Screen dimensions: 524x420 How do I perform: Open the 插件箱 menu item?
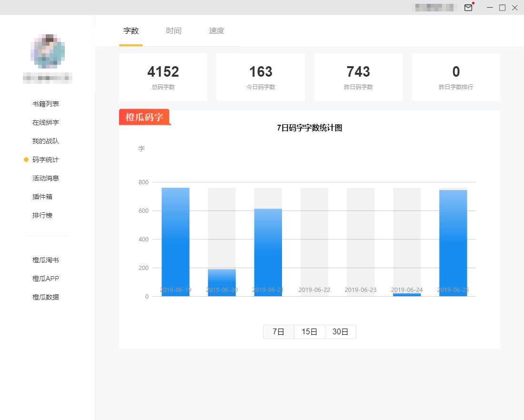tap(42, 197)
